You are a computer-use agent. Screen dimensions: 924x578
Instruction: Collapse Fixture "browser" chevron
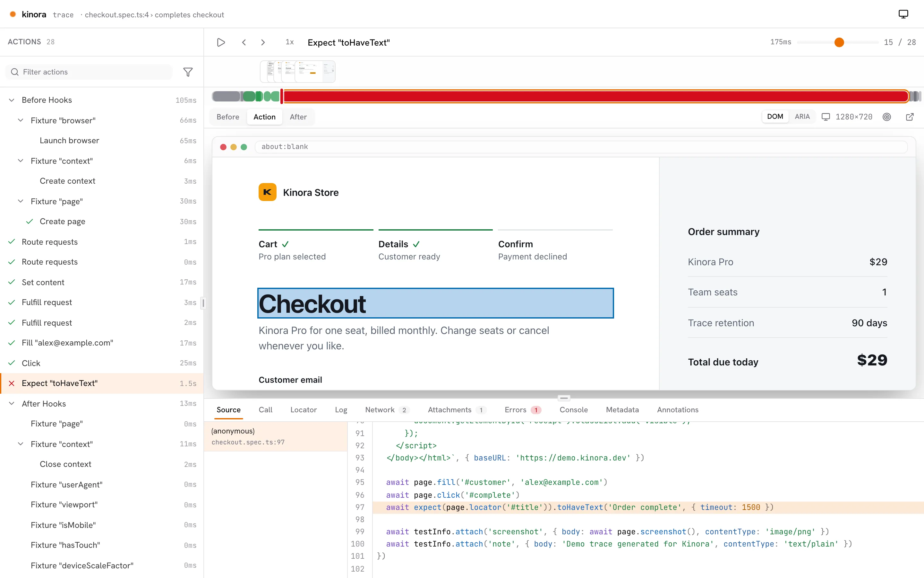pos(21,120)
